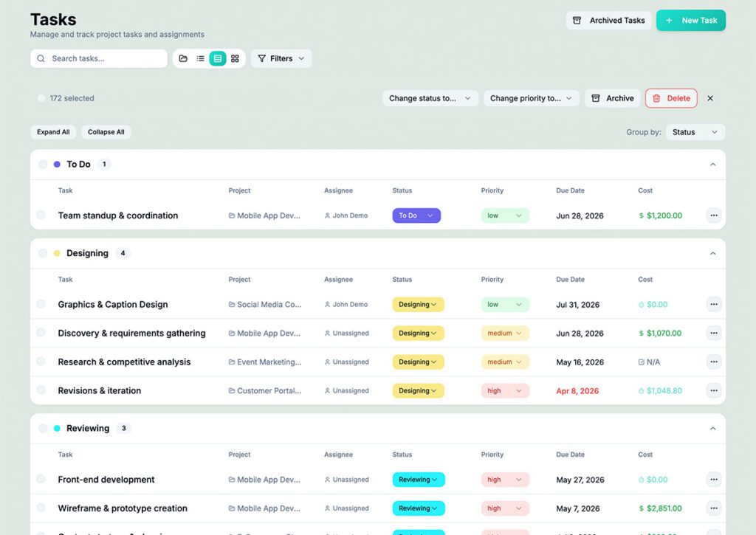Open more options for Revisions & iteration

click(x=714, y=390)
